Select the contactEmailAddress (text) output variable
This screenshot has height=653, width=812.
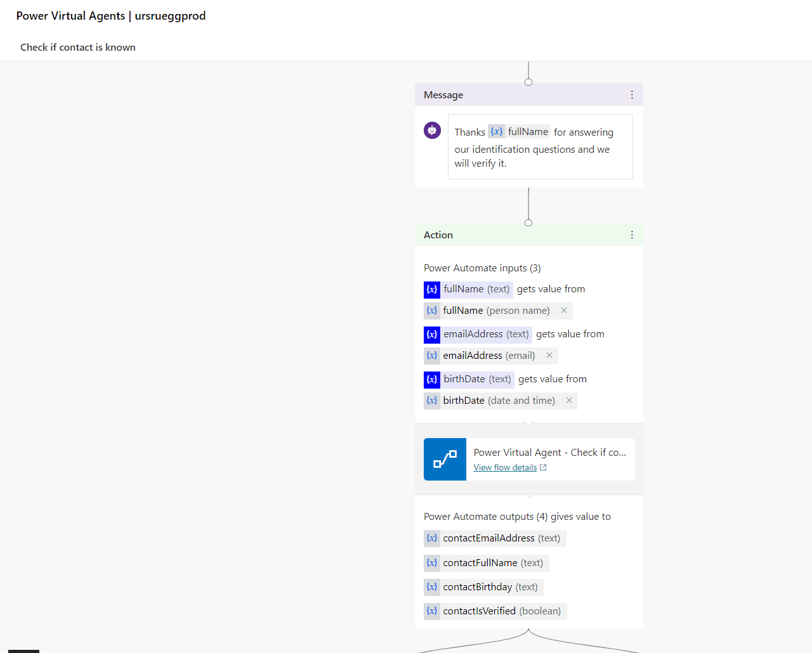(495, 538)
